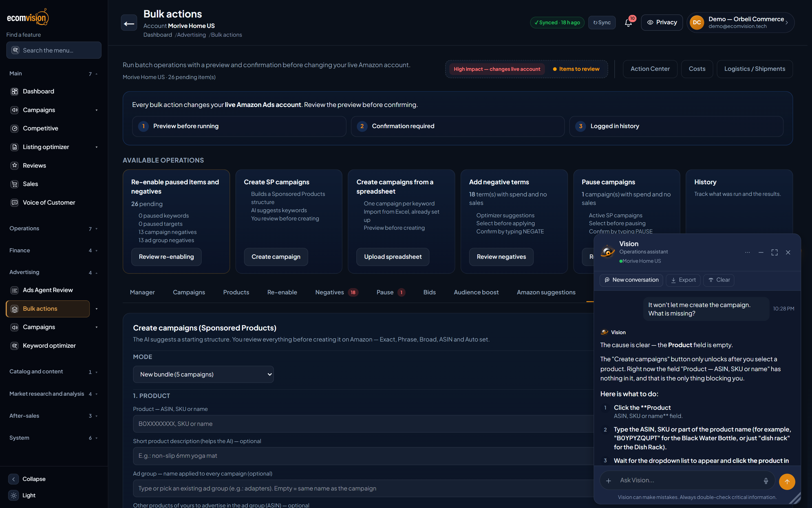Focus the Product ASIN, SKU or name field
This screenshot has height=508, width=812.
click(x=363, y=424)
